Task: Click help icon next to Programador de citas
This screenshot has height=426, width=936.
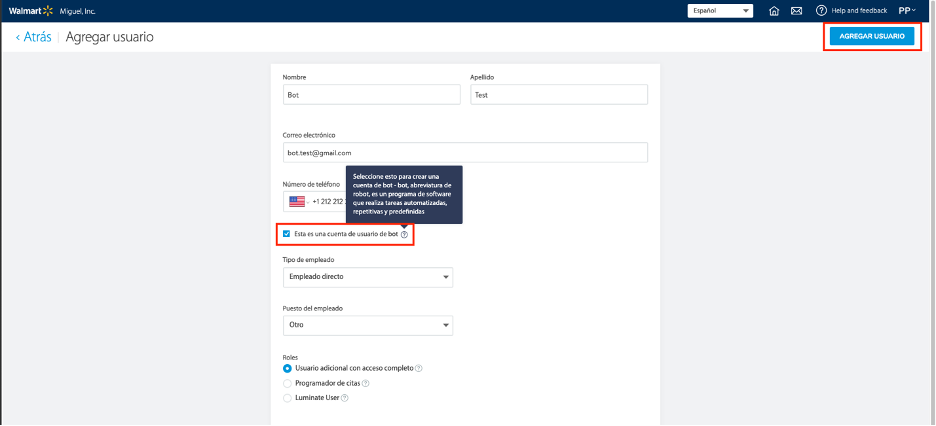Action: [x=366, y=383]
